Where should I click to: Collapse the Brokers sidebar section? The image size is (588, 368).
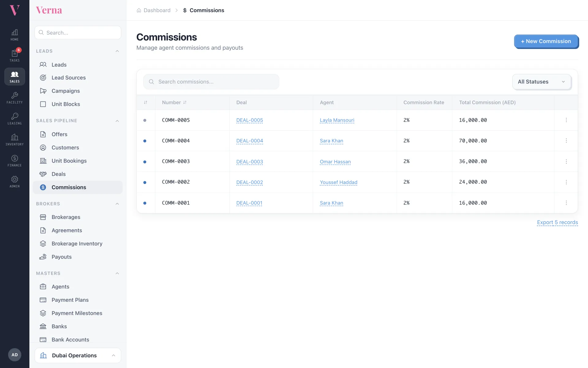pos(117,204)
